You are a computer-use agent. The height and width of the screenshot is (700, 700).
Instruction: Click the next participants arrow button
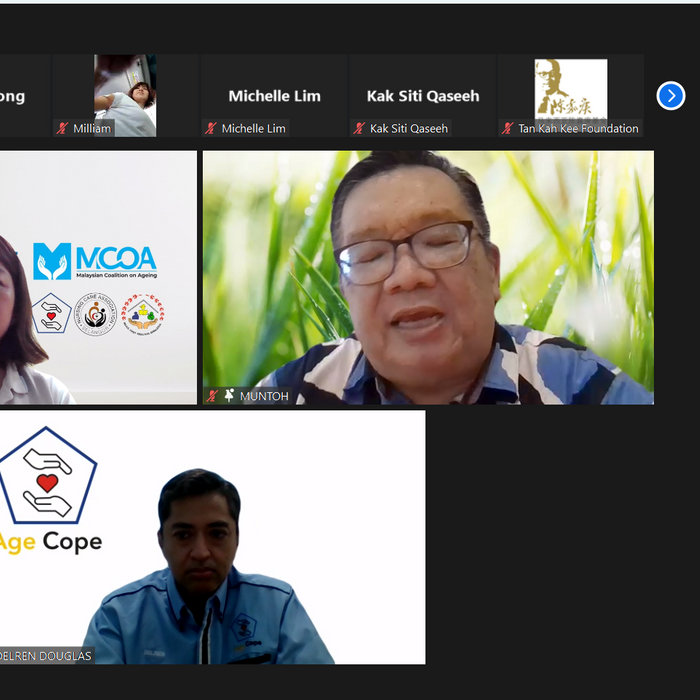[670, 95]
